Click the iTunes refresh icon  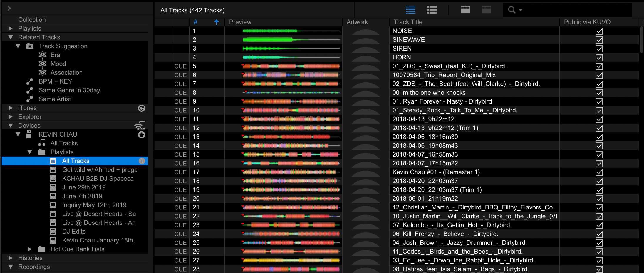[142, 108]
